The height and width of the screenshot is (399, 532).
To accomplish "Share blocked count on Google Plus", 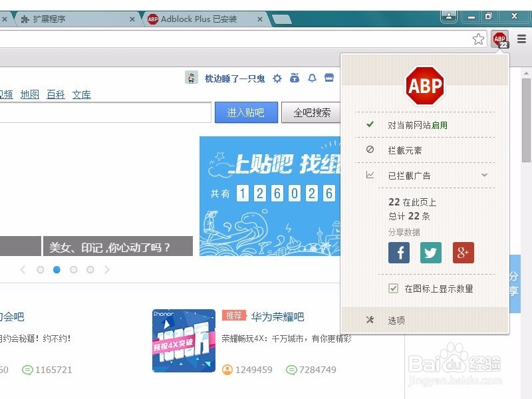I will click(x=463, y=253).
